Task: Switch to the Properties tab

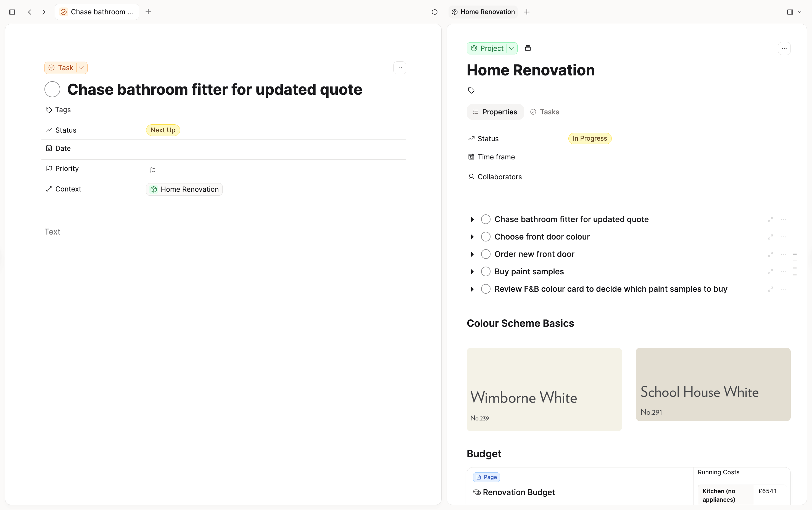Action: [495, 112]
